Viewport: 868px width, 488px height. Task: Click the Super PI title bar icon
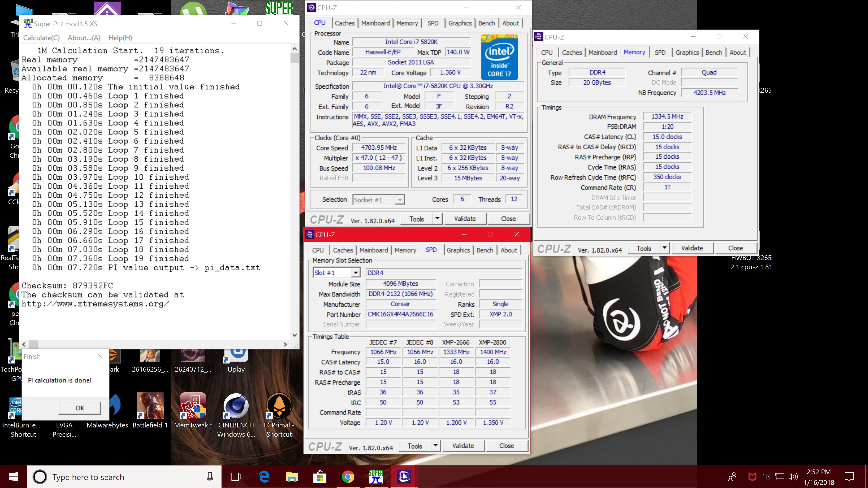coord(28,23)
